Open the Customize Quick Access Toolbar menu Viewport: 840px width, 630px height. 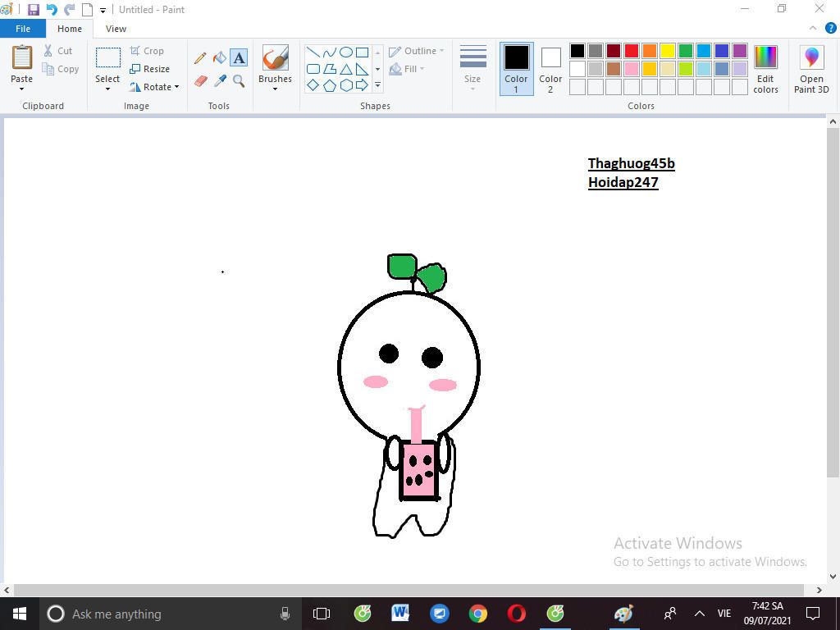tap(103, 10)
